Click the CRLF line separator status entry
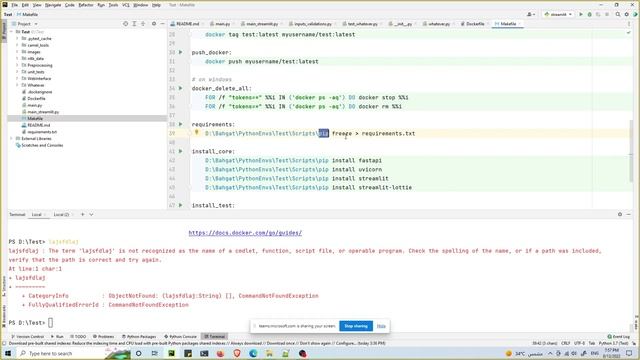This screenshot has width=640, height=360. [565, 343]
